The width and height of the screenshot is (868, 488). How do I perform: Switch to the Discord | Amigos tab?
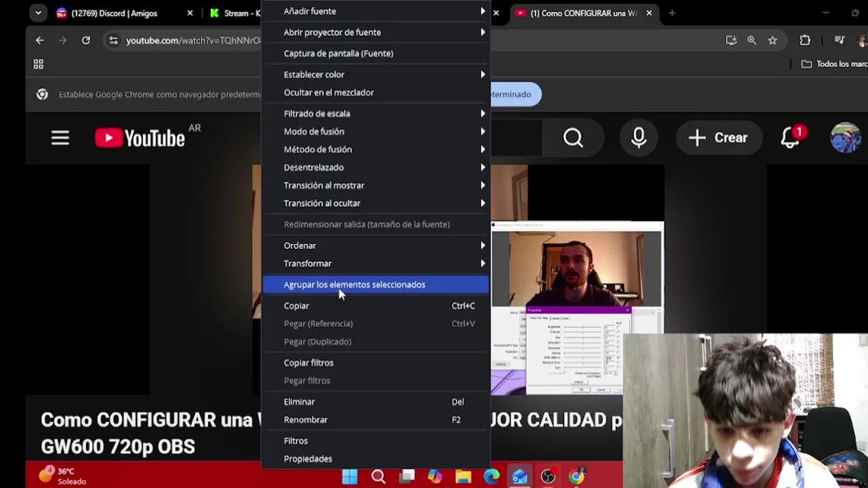click(113, 13)
